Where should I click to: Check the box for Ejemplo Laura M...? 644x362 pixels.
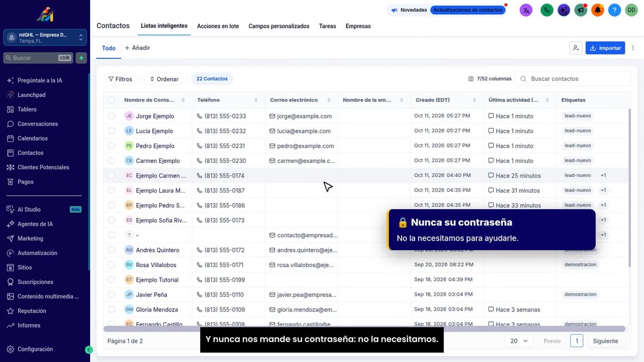112,190
